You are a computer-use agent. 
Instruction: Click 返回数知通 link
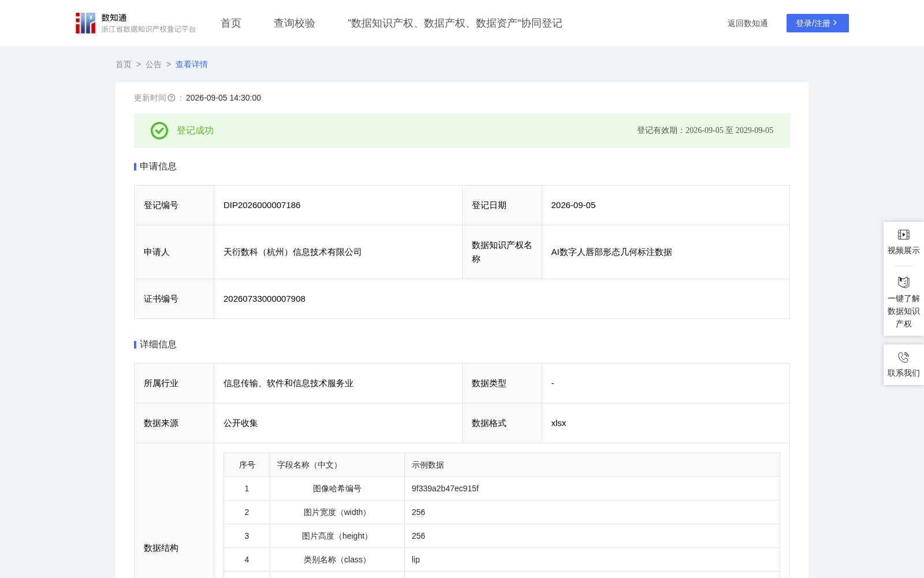[748, 23]
